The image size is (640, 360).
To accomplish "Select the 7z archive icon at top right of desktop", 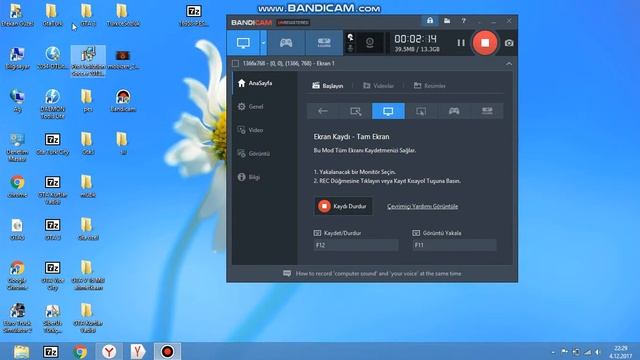I will pyautogui.click(x=193, y=16).
